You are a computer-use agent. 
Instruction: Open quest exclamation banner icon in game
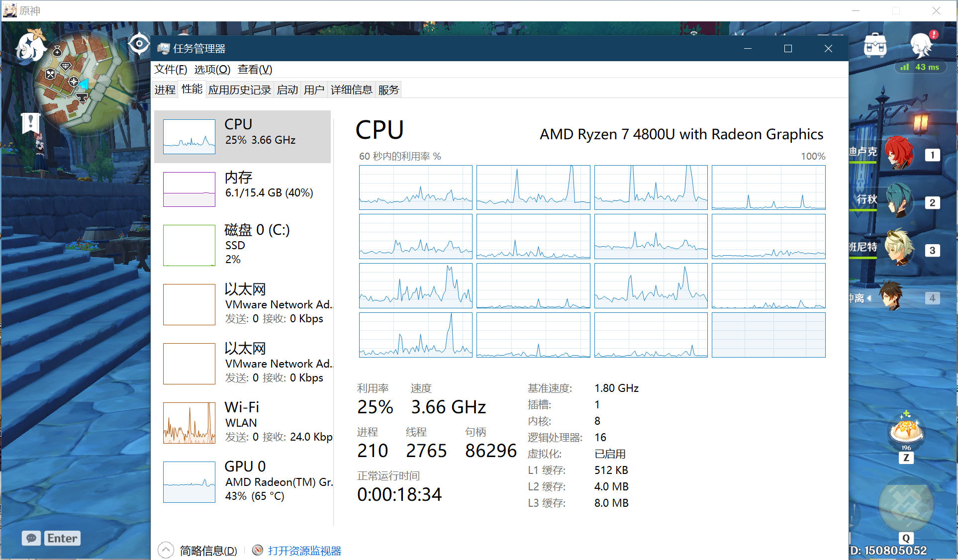[x=30, y=122]
